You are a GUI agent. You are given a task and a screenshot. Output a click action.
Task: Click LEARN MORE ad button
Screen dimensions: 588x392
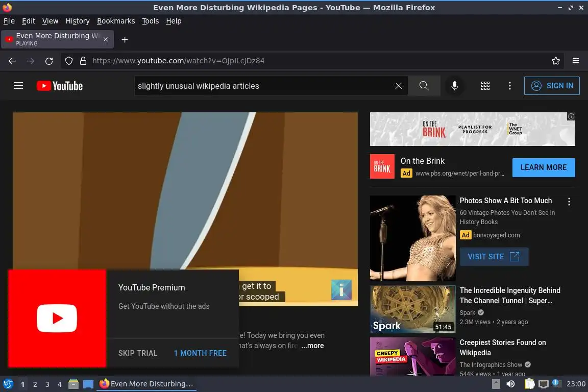pos(544,167)
